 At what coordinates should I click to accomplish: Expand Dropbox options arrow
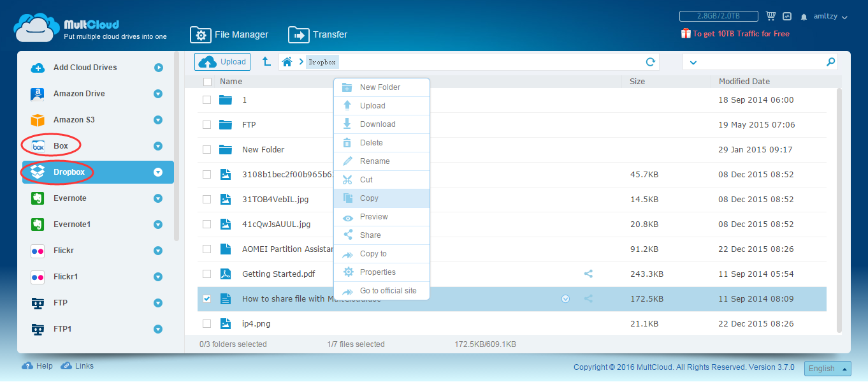point(158,172)
